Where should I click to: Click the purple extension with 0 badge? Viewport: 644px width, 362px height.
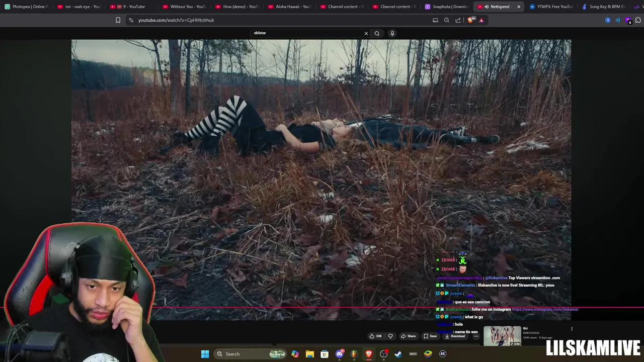pyautogui.click(x=628, y=21)
